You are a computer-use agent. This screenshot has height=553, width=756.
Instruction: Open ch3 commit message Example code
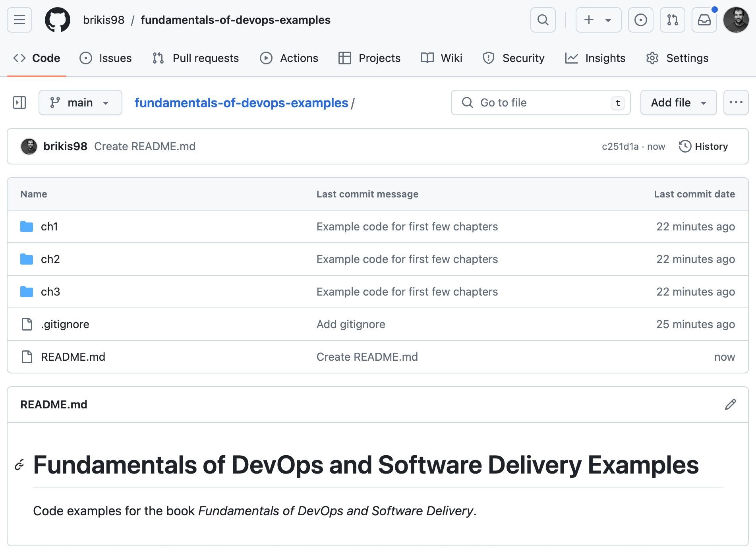click(x=407, y=292)
